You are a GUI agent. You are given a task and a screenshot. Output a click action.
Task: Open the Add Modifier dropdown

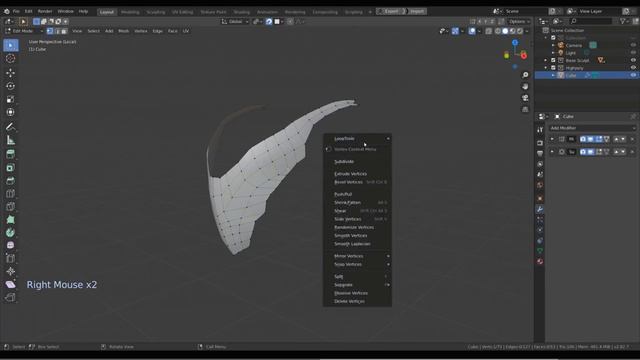(592, 128)
